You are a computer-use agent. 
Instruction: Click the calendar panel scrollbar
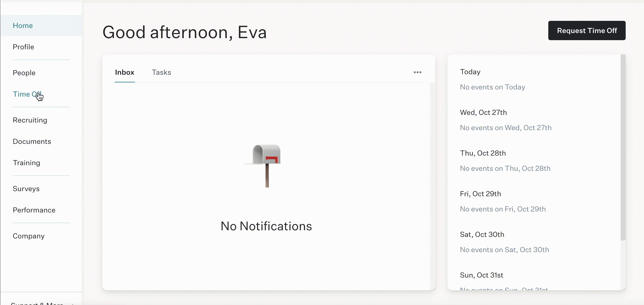pos(623,147)
